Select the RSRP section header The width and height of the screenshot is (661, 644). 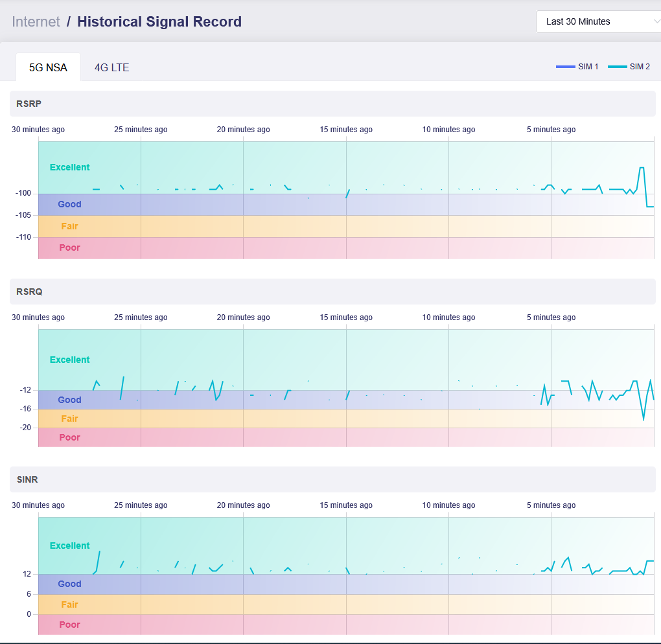coord(29,103)
